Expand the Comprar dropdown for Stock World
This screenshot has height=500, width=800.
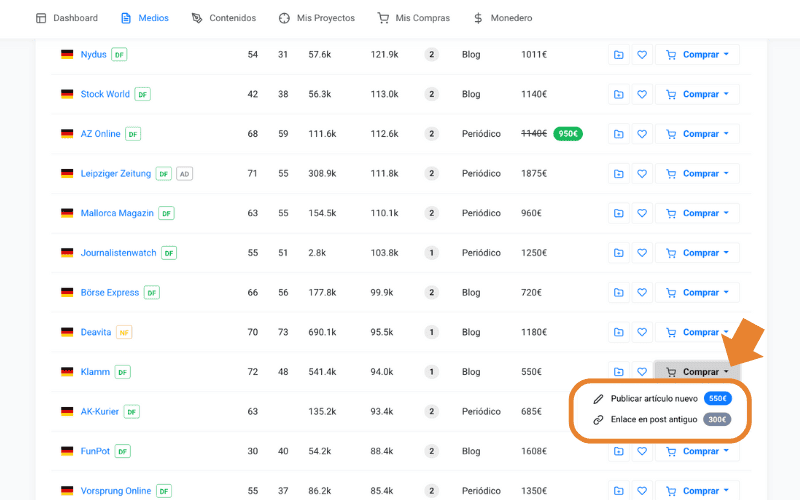(697, 94)
